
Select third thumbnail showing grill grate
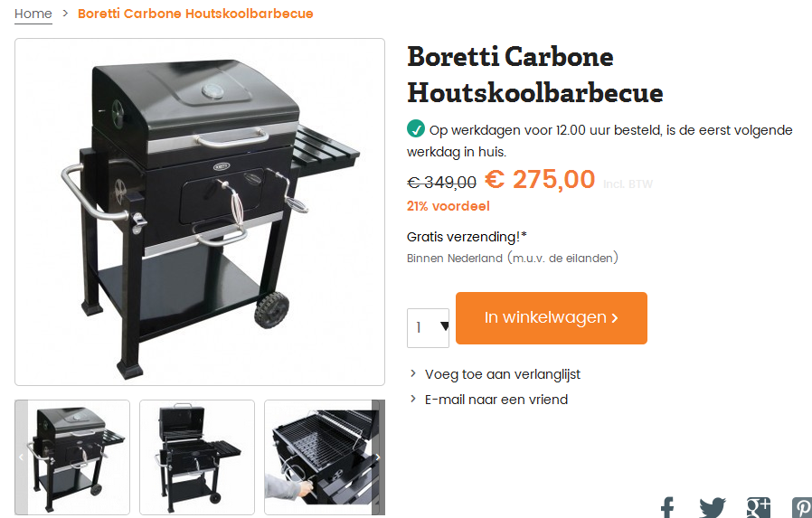tap(325, 457)
